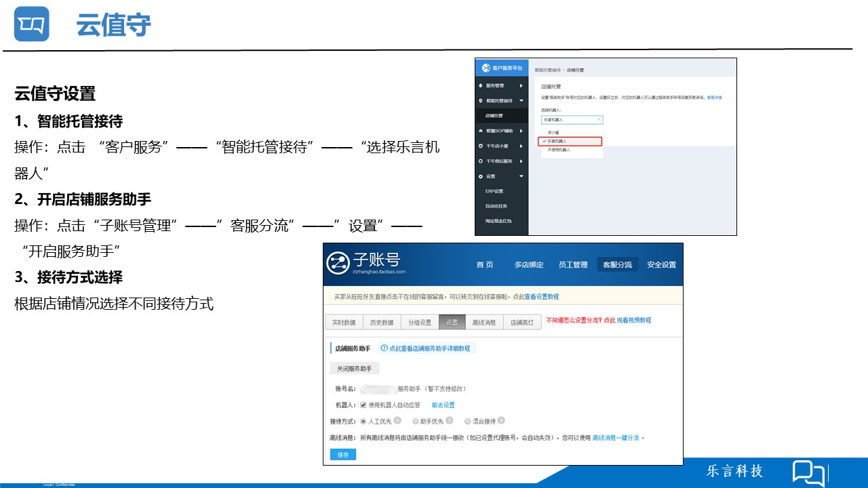Switch to the 离线消息 tab

pyautogui.click(x=485, y=322)
